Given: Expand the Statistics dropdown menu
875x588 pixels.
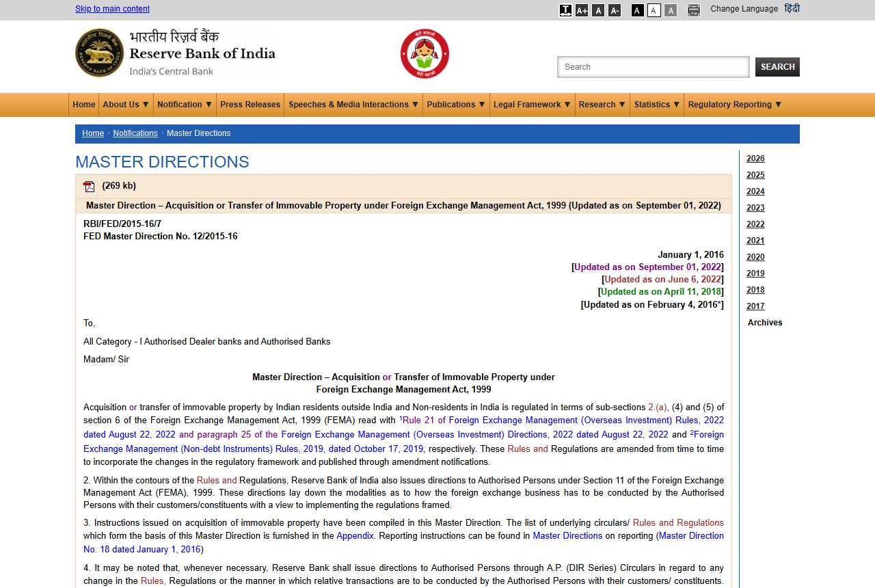Looking at the screenshot, I should pyautogui.click(x=657, y=105).
